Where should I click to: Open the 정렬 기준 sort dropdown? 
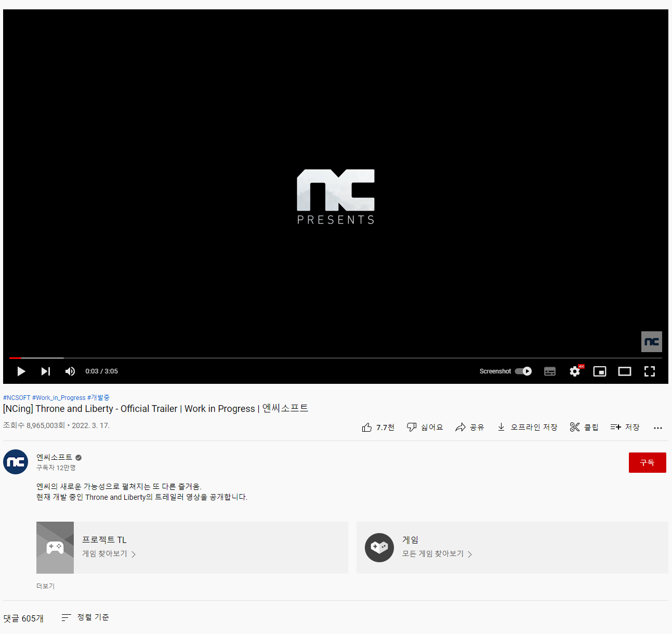click(x=85, y=617)
